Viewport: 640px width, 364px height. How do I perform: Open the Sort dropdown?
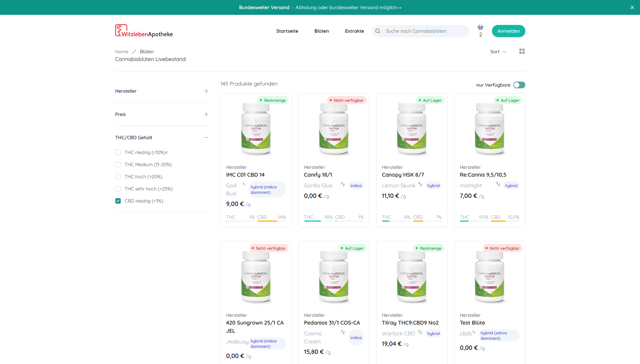(x=498, y=52)
